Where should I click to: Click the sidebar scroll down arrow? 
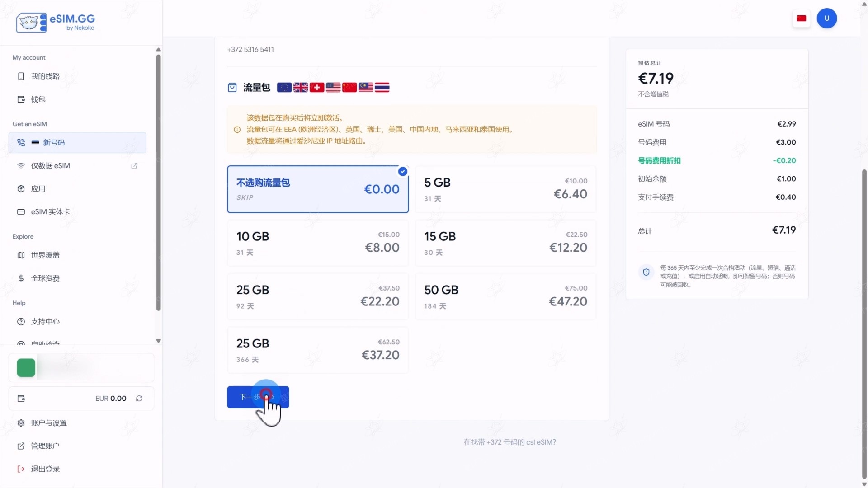click(x=158, y=341)
